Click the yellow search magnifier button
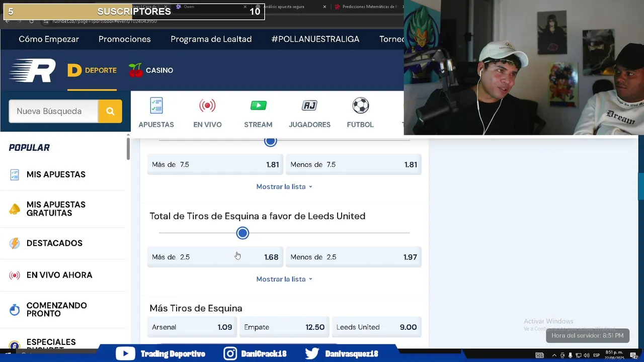The height and width of the screenshot is (362, 644). (110, 111)
